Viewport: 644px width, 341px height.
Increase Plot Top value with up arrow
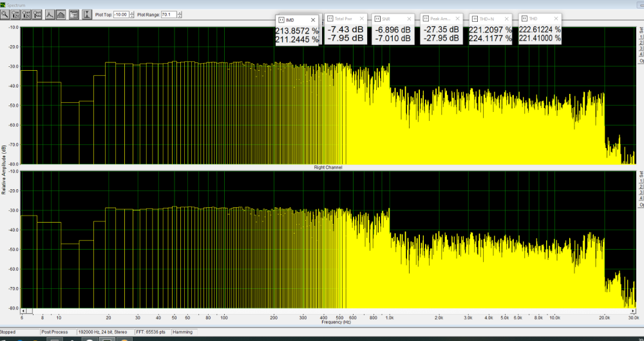(x=131, y=12)
